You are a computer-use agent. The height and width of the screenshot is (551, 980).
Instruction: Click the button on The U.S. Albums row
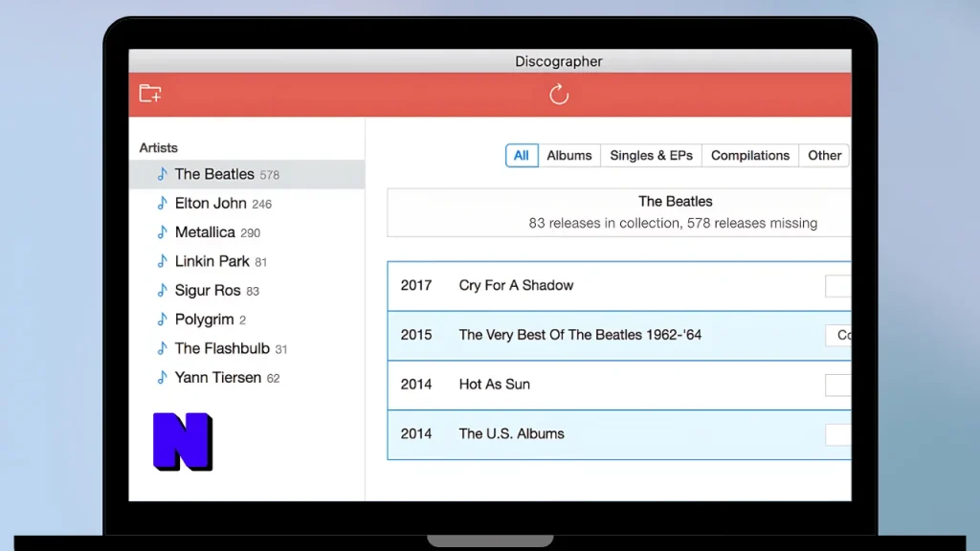[838, 434]
